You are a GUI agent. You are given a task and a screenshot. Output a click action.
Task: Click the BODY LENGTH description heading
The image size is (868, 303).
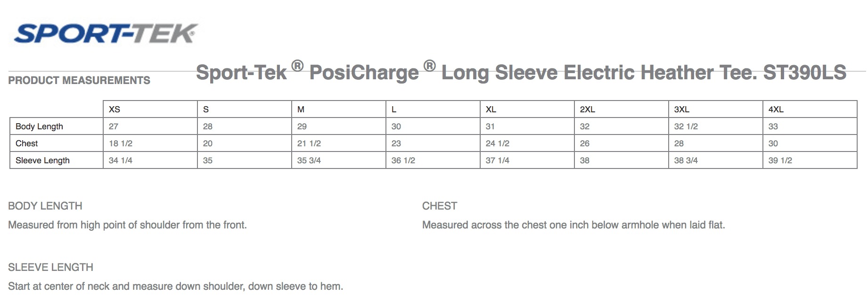tap(45, 206)
